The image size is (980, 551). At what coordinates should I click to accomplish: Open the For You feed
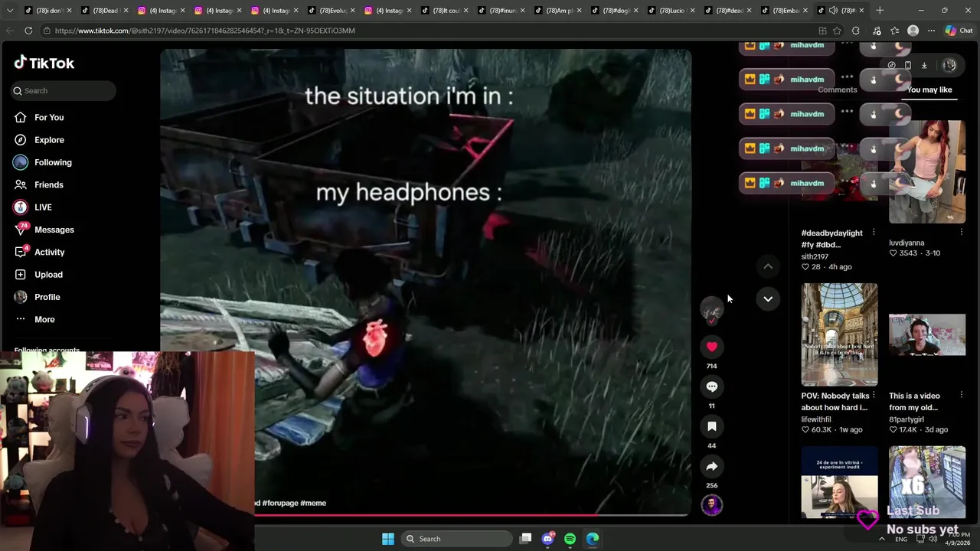pos(38,117)
